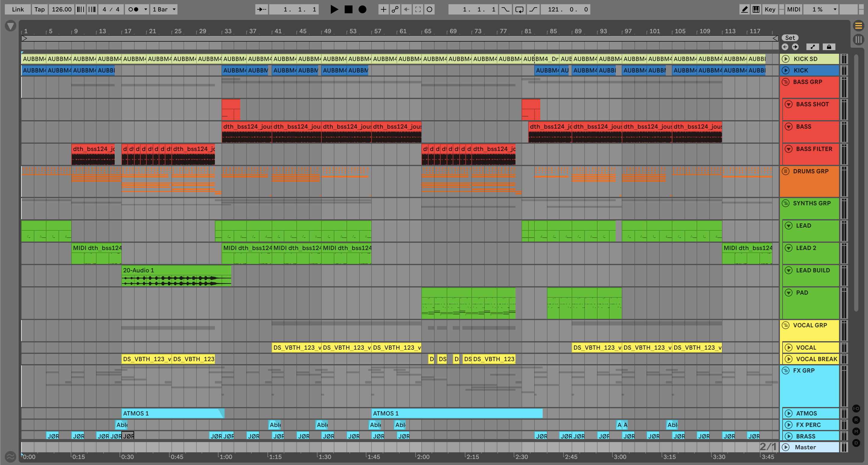Click the 126.00 tempo field
This screenshot has width=868, height=465.
[x=62, y=9]
